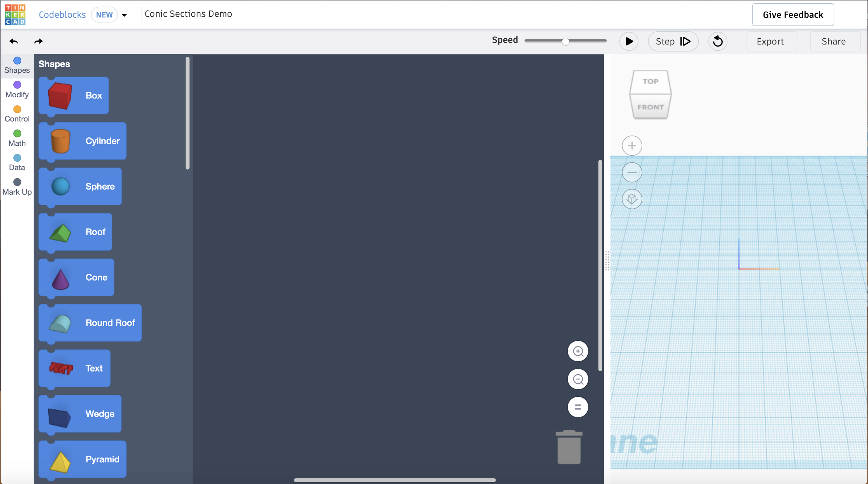Open the Data category

(17, 162)
